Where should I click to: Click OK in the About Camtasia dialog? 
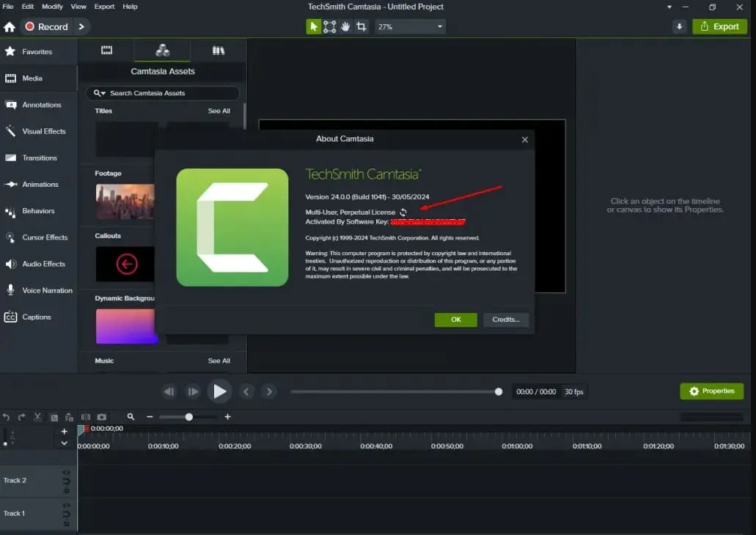coord(455,320)
